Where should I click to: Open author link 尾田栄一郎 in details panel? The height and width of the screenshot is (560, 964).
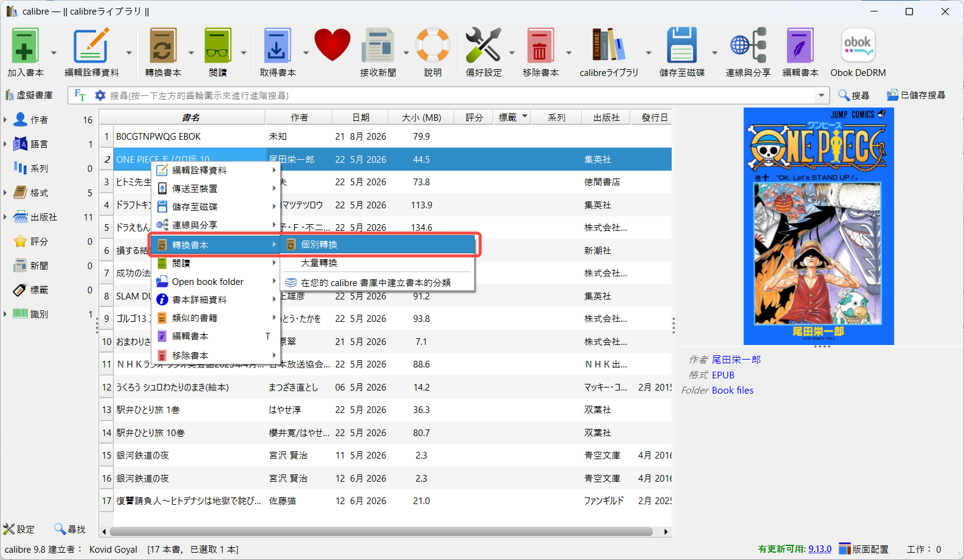(x=736, y=360)
